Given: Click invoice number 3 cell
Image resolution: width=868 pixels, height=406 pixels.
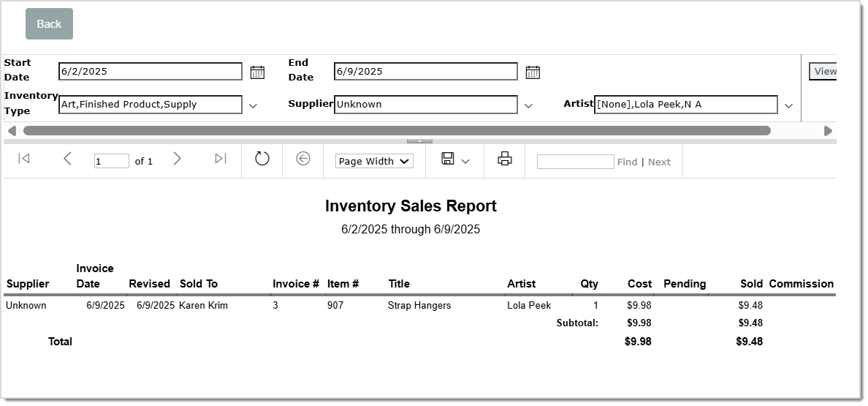Looking at the screenshot, I should pos(275,306).
